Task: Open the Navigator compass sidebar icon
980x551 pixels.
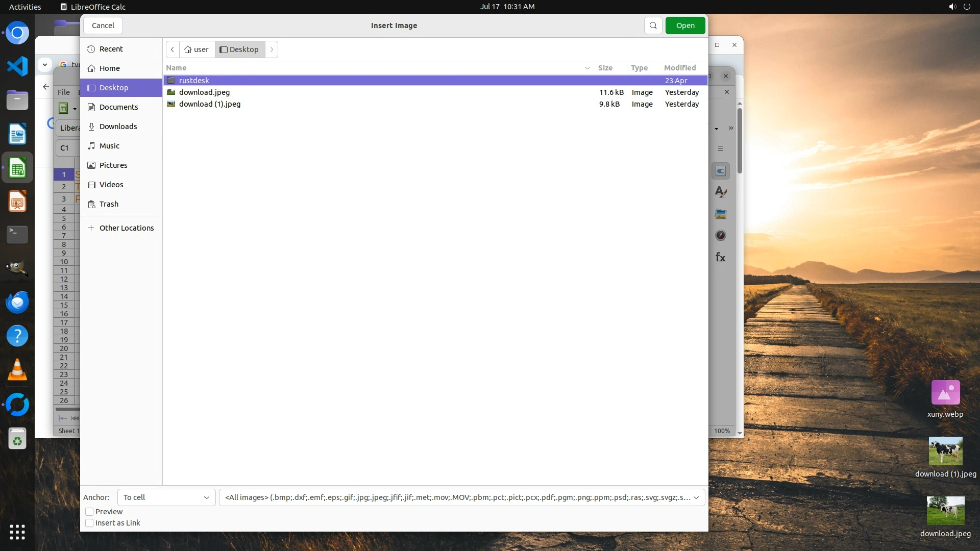Action: [x=721, y=236]
